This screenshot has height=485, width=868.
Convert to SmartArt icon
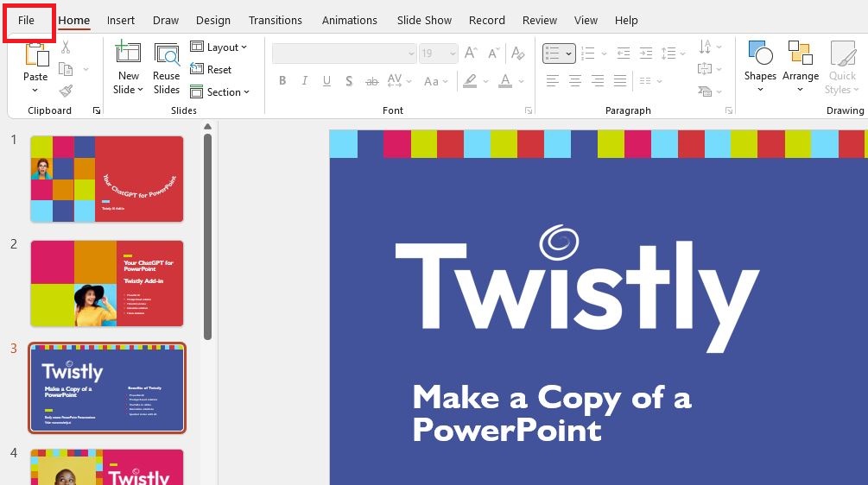pyautogui.click(x=710, y=91)
